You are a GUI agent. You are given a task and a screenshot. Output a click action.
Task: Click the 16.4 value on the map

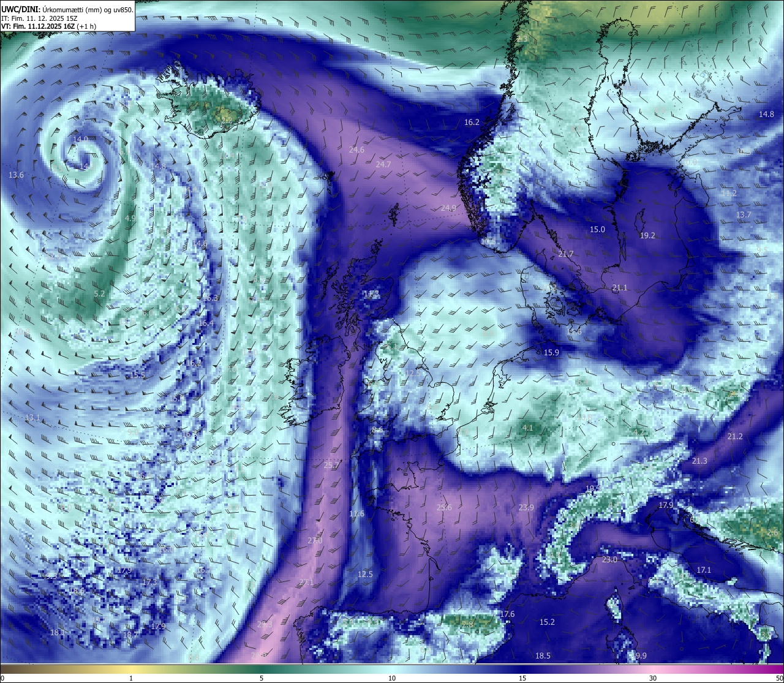[x=206, y=323]
